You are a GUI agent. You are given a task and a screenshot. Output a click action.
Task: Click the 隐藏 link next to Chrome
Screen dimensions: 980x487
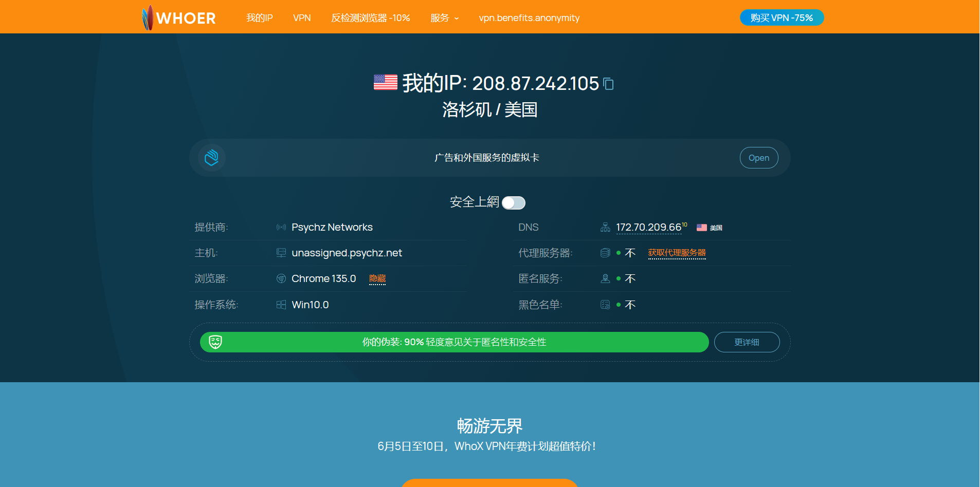(377, 278)
